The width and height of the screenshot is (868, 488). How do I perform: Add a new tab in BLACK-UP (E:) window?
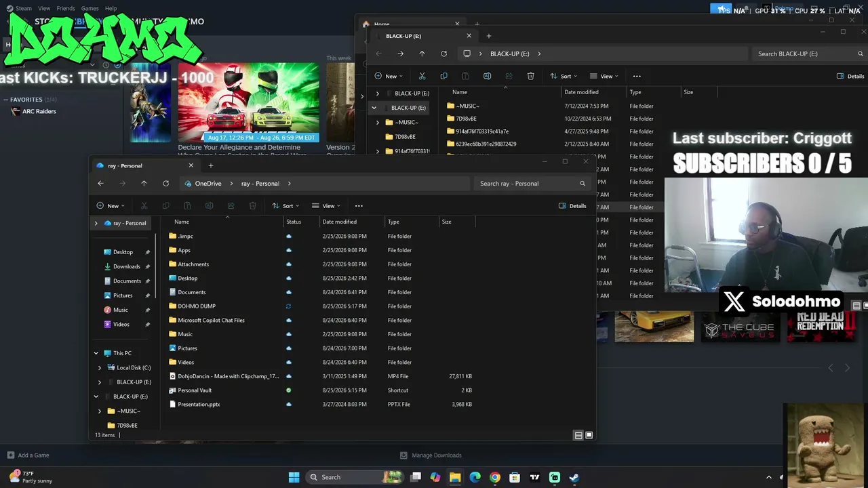[489, 36]
